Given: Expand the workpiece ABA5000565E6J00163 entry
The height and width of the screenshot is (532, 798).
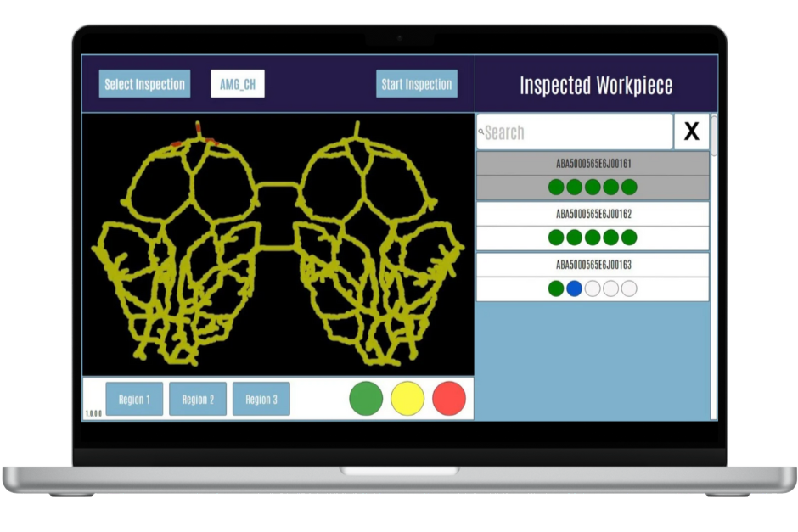Looking at the screenshot, I should [x=592, y=265].
